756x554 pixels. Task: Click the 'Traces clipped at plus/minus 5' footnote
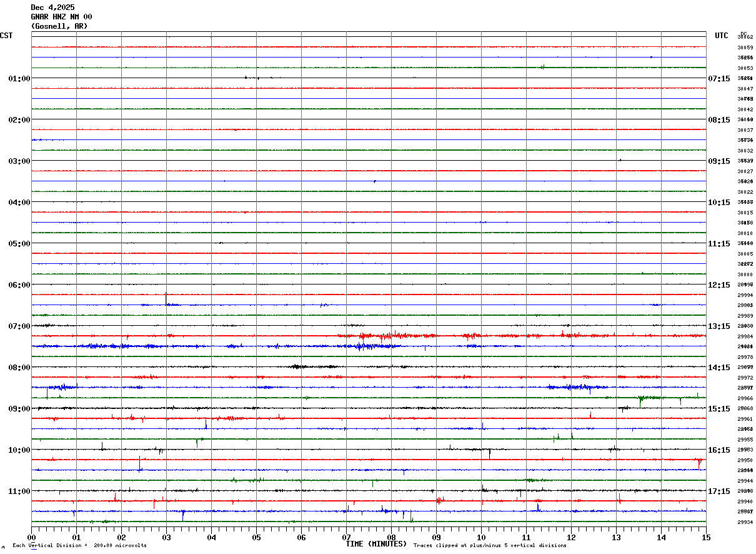pos(490,546)
